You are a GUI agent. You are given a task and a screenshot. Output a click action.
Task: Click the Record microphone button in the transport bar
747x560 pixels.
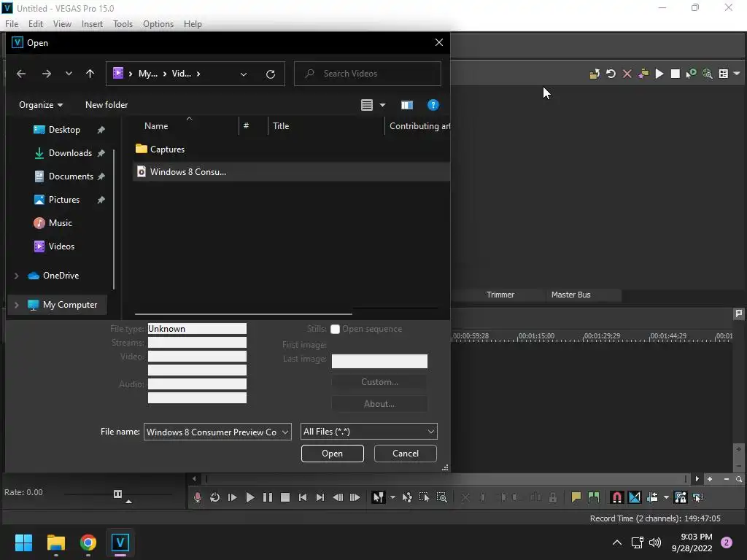(x=197, y=497)
